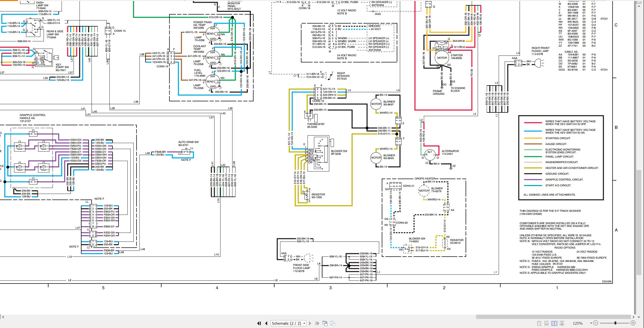Screen dimensions: 644x328
Task: Click the E52439 drawing number
Action: (x=607, y=282)
